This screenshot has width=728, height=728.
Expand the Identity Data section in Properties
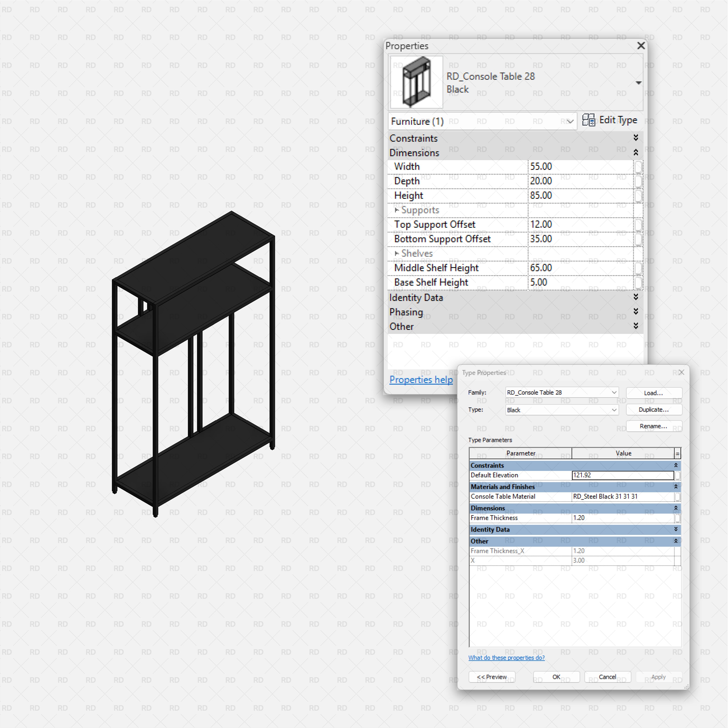click(x=636, y=297)
